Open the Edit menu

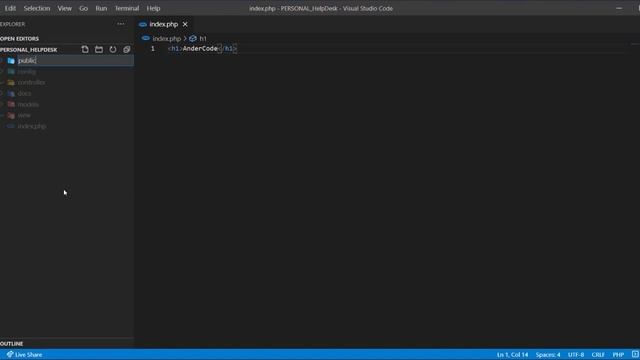(10, 8)
